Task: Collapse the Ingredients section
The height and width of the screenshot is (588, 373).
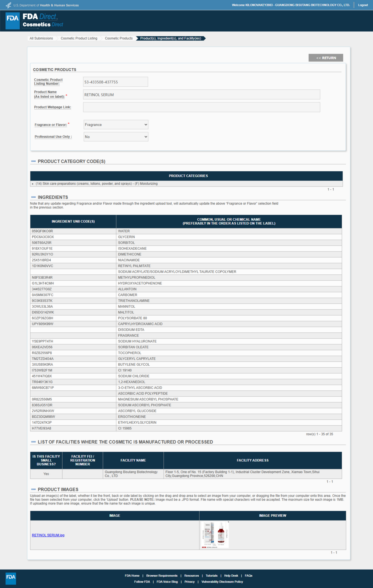Action: click(x=33, y=197)
